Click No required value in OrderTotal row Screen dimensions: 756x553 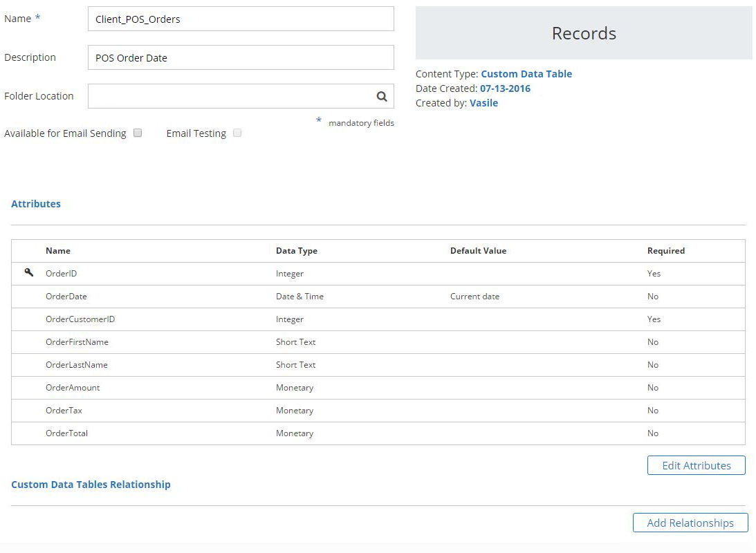[x=653, y=433]
